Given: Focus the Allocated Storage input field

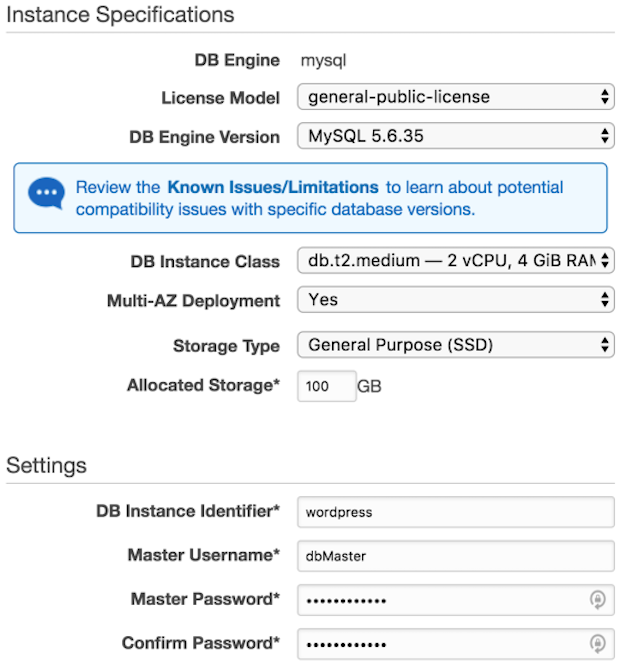Looking at the screenshot, I should 327,386.
